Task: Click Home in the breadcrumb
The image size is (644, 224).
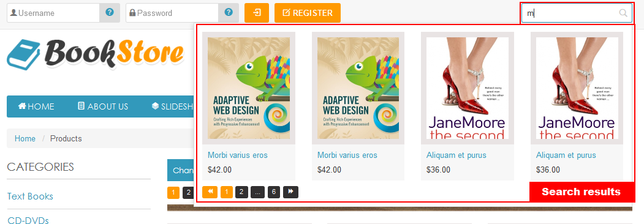Action: click(25, 139)
